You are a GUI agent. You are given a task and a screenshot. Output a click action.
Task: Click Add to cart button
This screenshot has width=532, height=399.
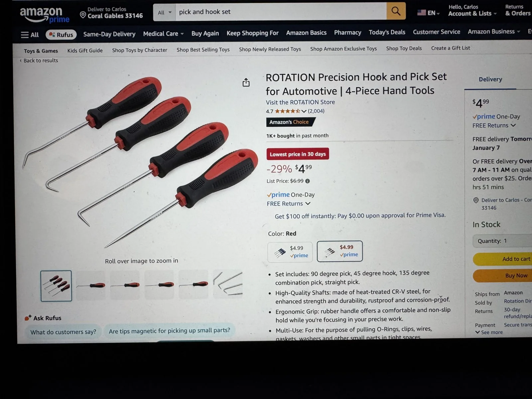coord(503,259)
